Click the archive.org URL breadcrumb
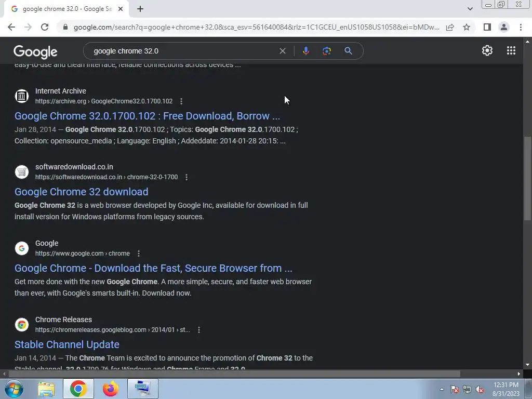 click(x=104, y=101)
